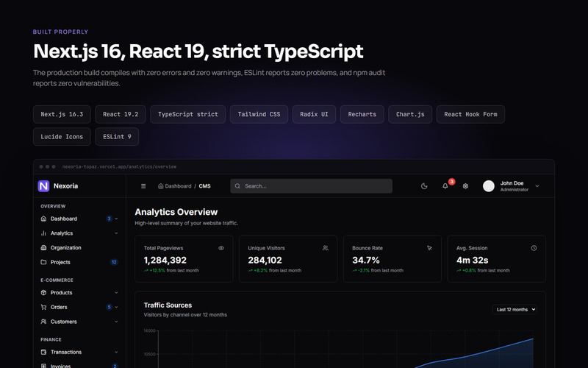Click the John Doe avatar circle

tap(489, 186)
